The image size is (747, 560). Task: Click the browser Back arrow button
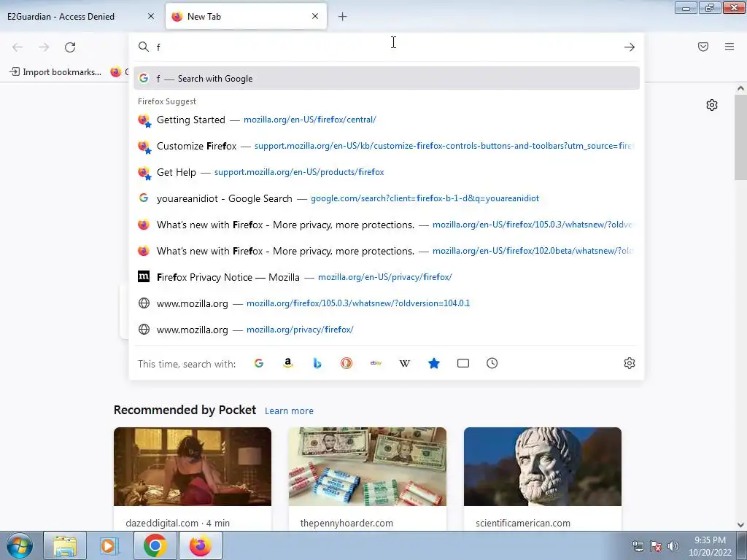pos(18,47)
